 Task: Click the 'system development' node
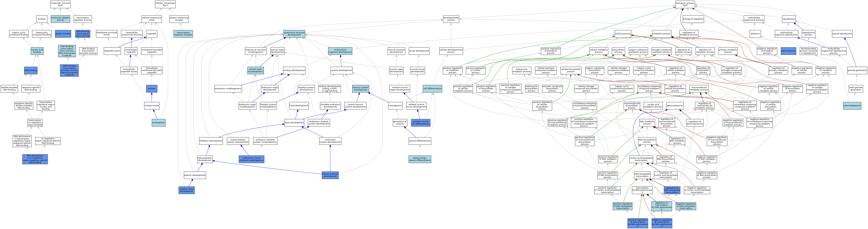(x=341, y=70)
